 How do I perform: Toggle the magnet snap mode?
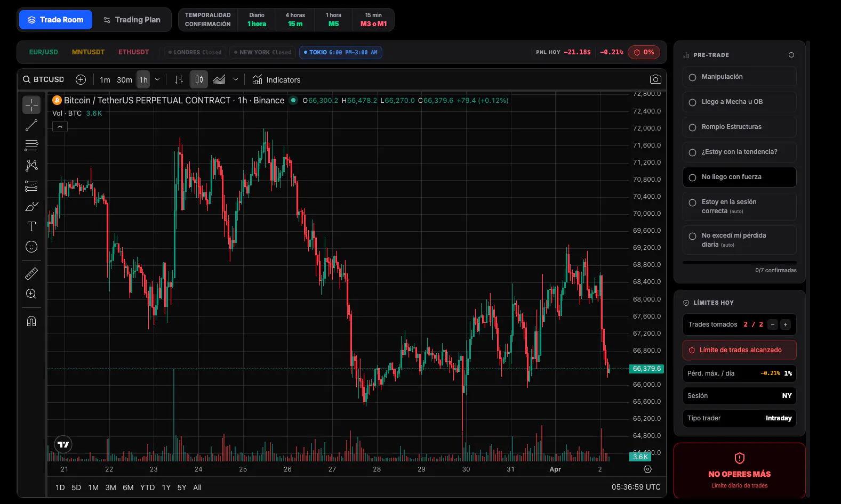tap(31, 321)
